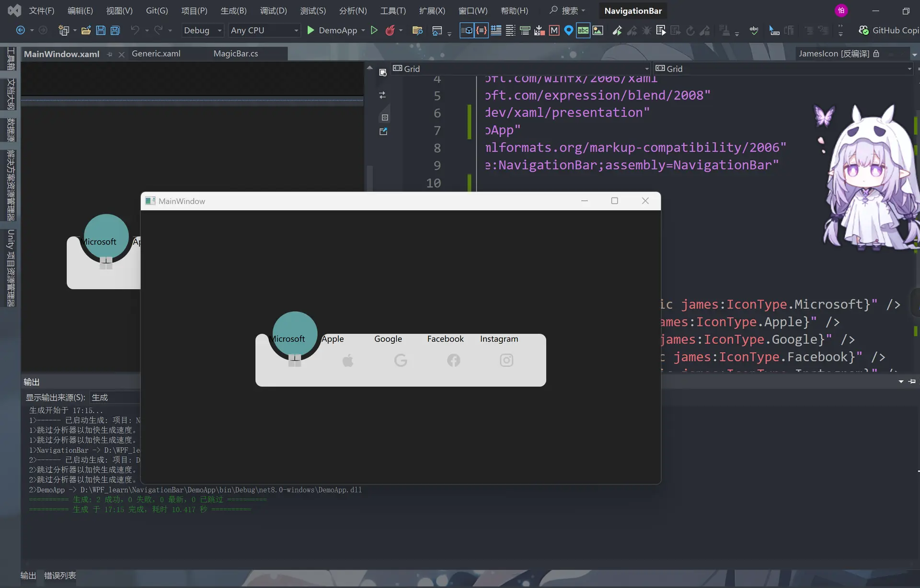Click the open file folder icon
Image resolution: width=920 pixels, height=588 pixels.
(86, 30)
